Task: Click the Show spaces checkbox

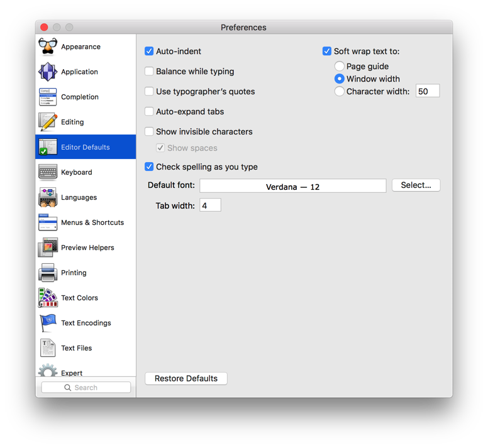Action: 160,148
